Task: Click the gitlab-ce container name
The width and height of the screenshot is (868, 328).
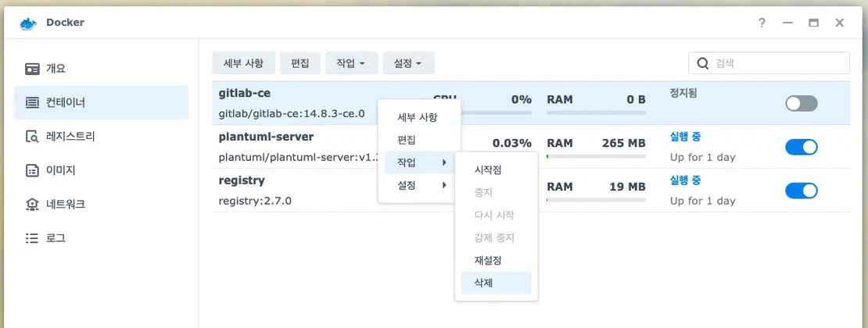Action: (245, 93)
